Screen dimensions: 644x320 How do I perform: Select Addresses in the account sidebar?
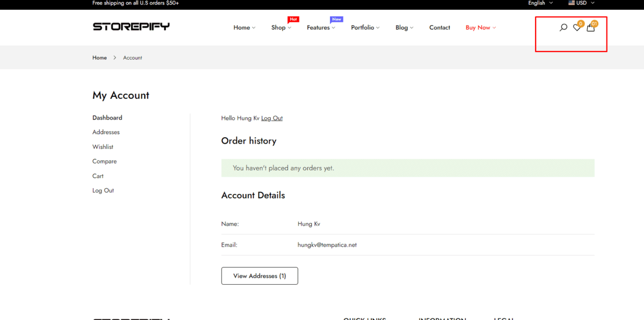[106, 132]
